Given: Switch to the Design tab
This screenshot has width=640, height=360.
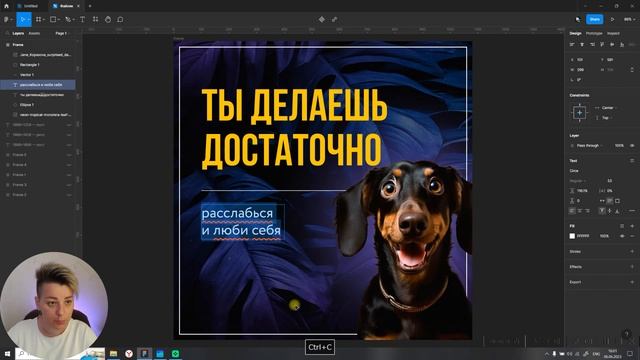Looking at the screenshot, I should coord(576,33).
